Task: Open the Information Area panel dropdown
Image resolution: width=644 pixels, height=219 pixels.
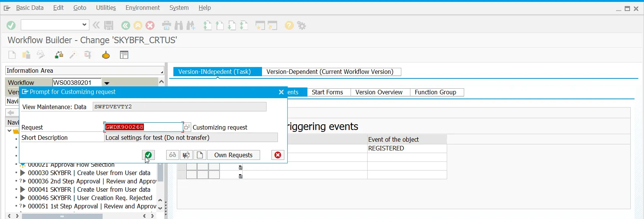Action: pos(162,72)
